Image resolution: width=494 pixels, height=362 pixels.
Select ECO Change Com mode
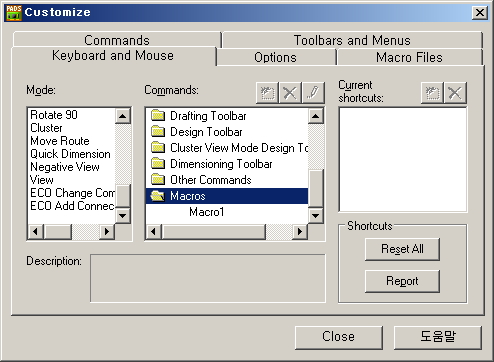click(72, 193)
